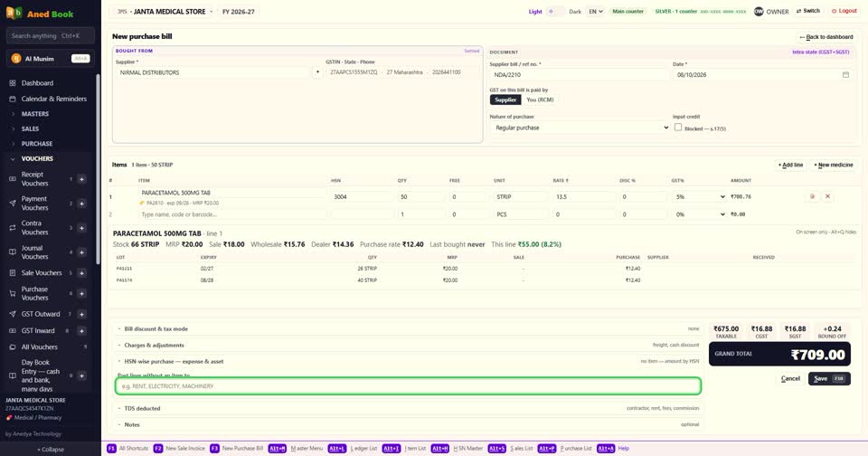Add a new Purchase Voucher with plus

click(x=81, y=294)
